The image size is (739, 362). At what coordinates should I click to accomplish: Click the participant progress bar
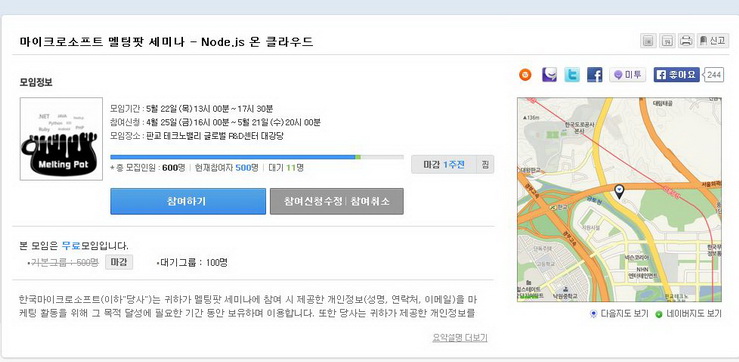[257, 157]
